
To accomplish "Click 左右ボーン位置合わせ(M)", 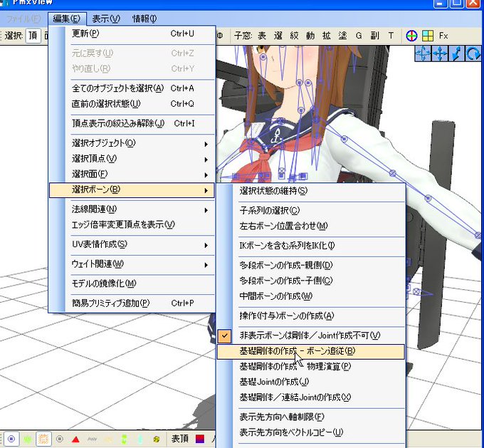I will 311,226.
